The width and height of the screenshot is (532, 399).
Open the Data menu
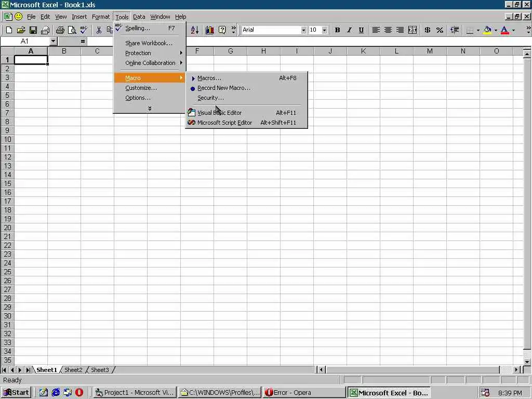pos(139,17)
